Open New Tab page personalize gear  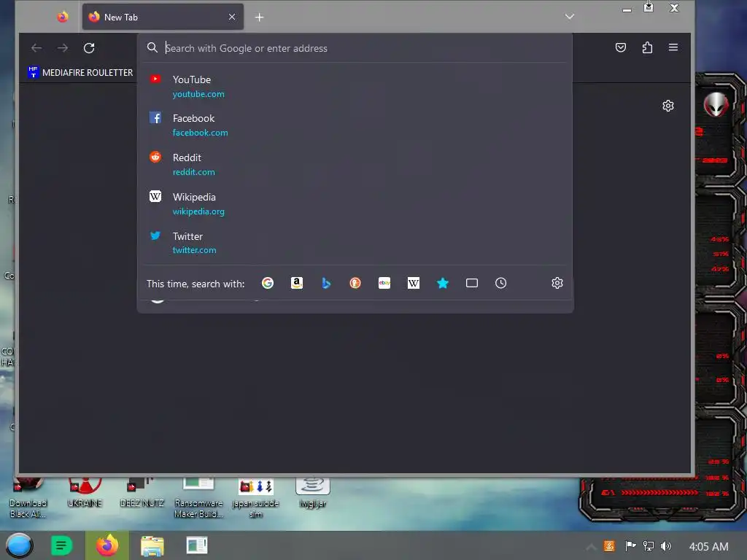pyautogui.click(x=668, y=106)
